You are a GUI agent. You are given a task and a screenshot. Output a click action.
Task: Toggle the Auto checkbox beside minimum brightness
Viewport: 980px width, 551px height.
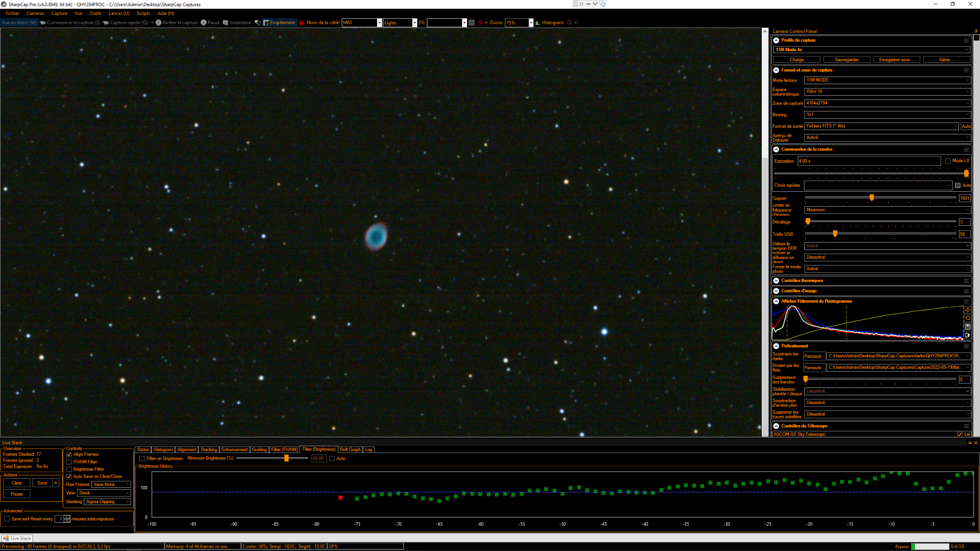[332, 459]
